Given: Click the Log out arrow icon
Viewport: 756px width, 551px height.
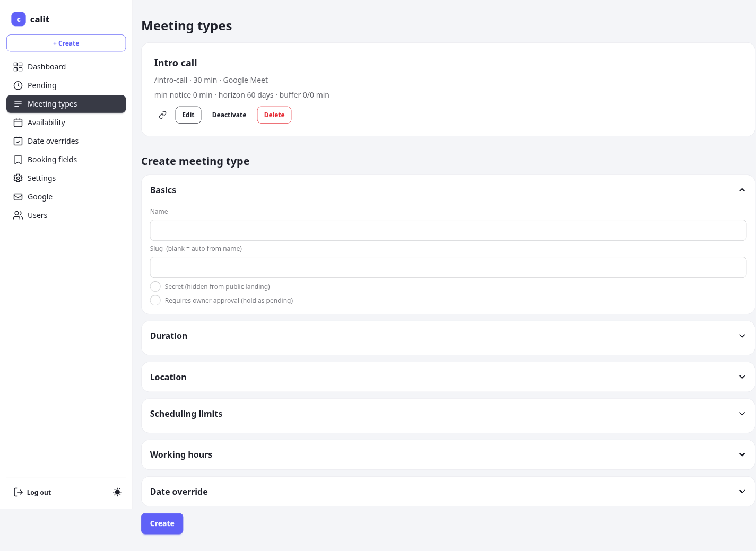Looking at the screenshot, I should pyautogui.click(x=18, y=492).
